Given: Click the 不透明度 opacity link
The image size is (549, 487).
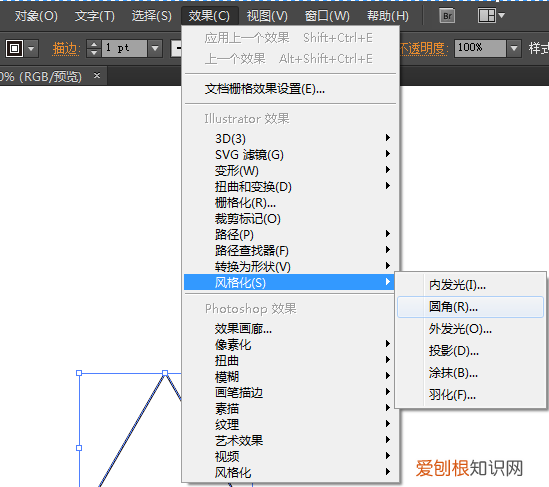Looking at the screenshot, I should (x=424, y=49).
